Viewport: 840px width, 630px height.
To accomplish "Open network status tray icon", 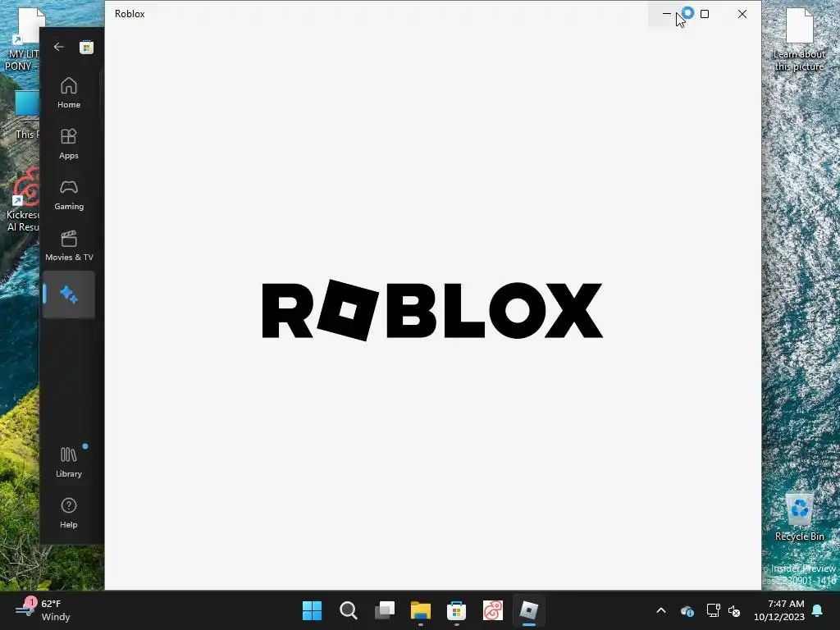I will 713,610.
